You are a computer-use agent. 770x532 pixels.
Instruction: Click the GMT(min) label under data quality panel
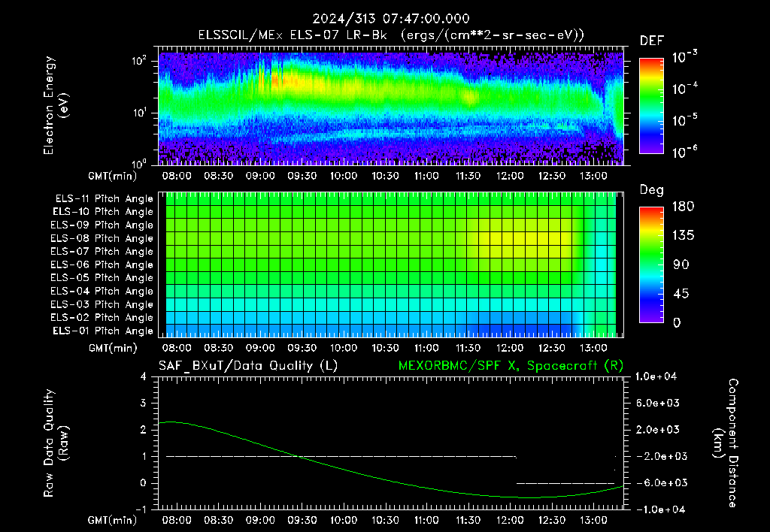point(113,520)
